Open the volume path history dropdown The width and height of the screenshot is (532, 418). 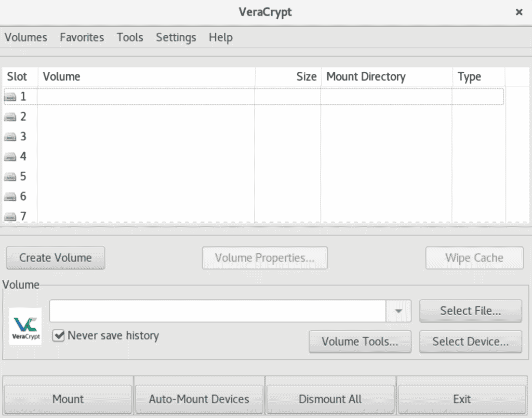click(398, 311)
